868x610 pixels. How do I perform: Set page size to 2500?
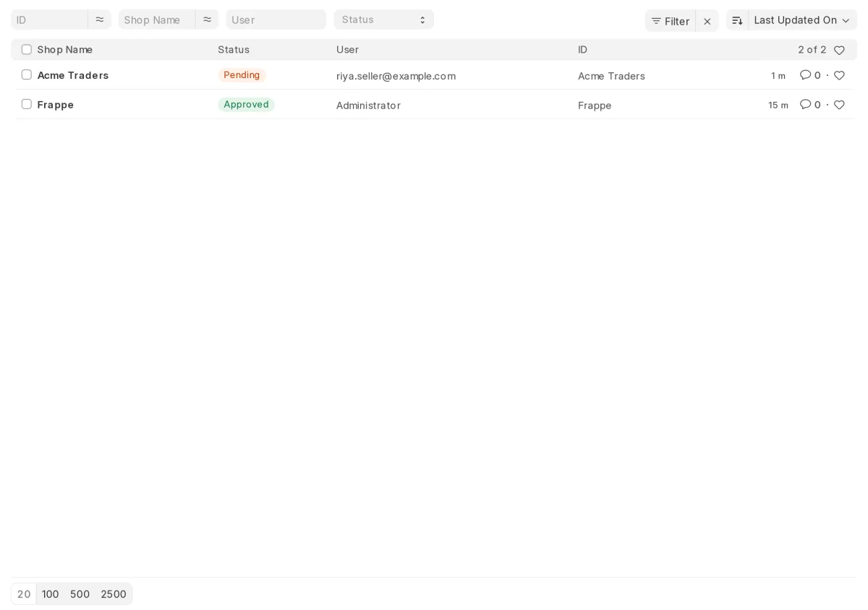114,594
